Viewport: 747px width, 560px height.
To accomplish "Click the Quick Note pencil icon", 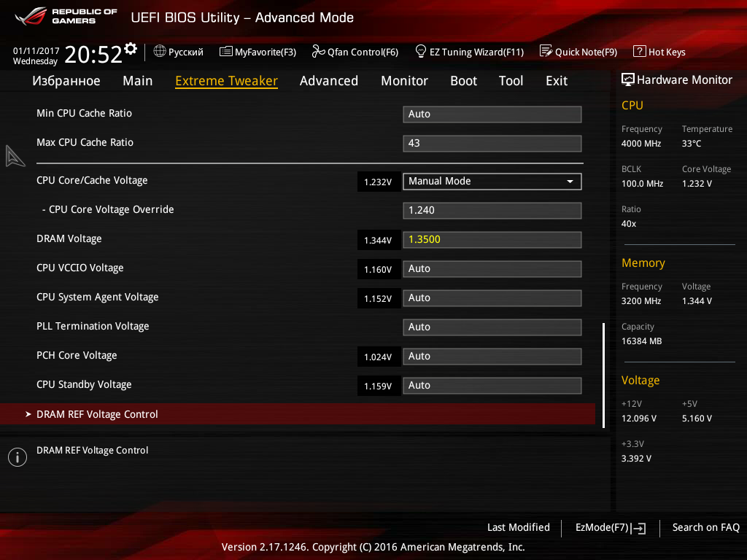I will (546, 51).
